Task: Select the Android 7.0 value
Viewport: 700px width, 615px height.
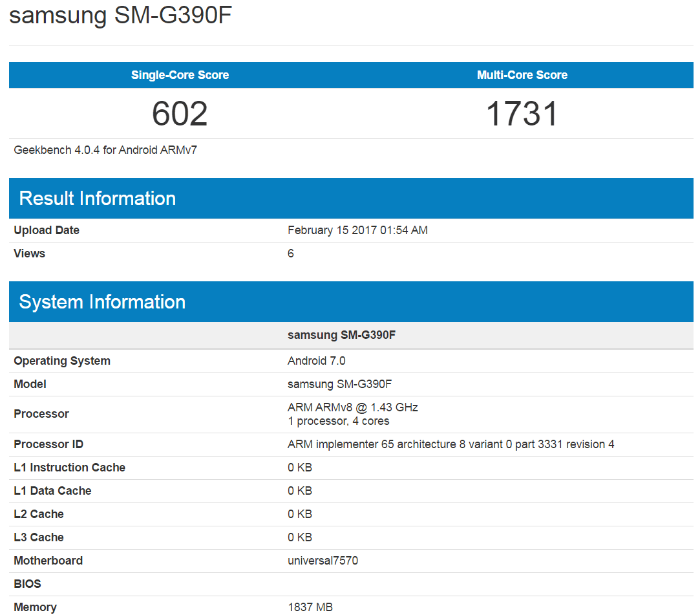Action: coord(317,361)
